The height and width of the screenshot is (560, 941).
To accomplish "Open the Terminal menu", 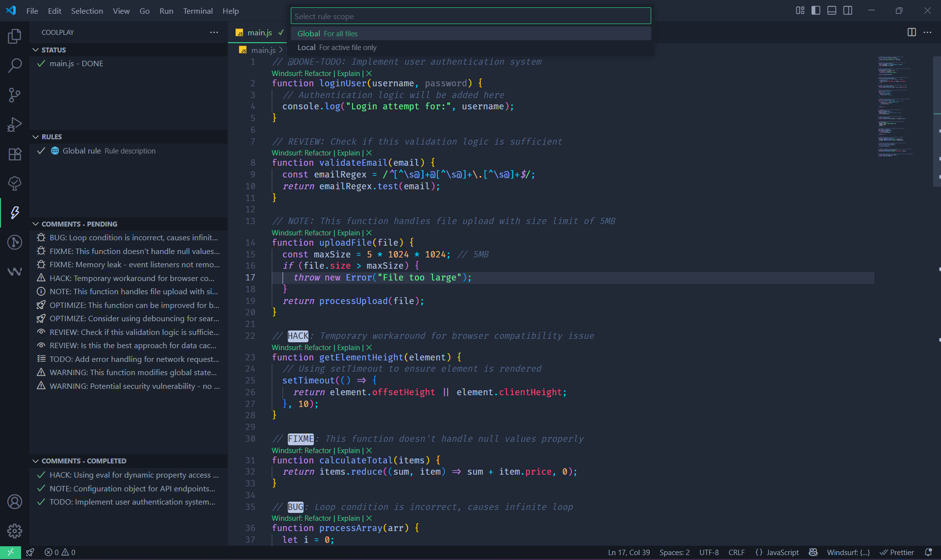I will coord(198,11).
